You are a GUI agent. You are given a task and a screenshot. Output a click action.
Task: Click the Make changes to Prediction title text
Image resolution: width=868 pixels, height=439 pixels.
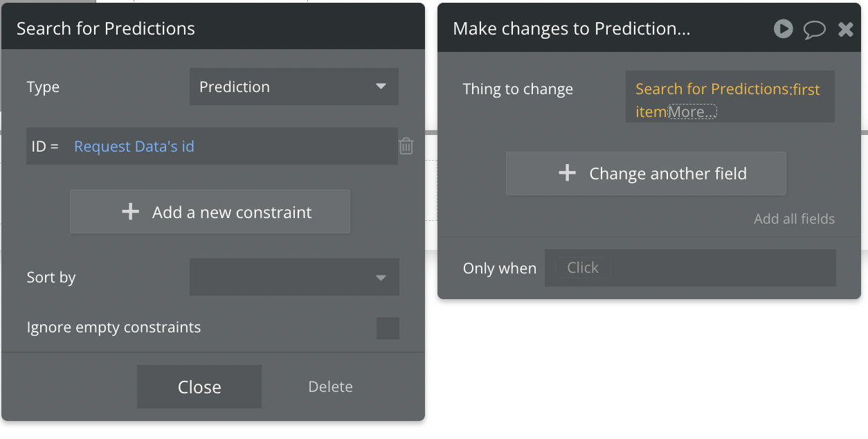571,28
